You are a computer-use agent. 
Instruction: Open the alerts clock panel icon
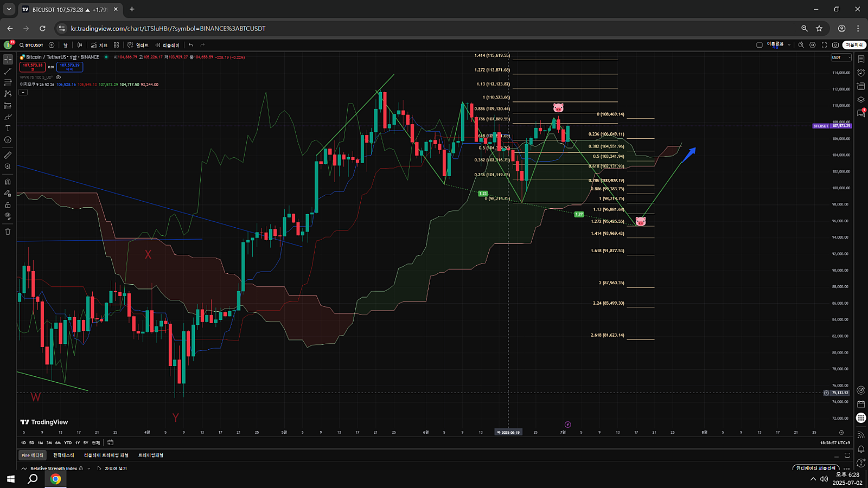point(861,73)
